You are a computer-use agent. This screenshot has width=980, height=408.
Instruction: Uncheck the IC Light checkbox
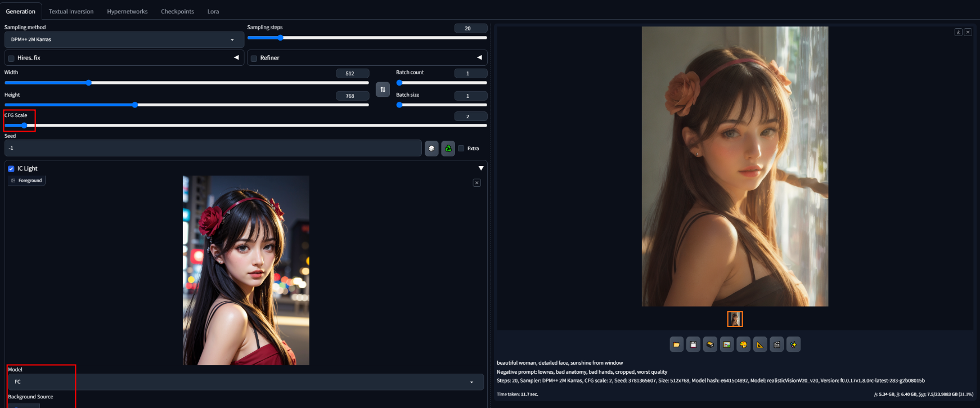click(x=11, y=168)
